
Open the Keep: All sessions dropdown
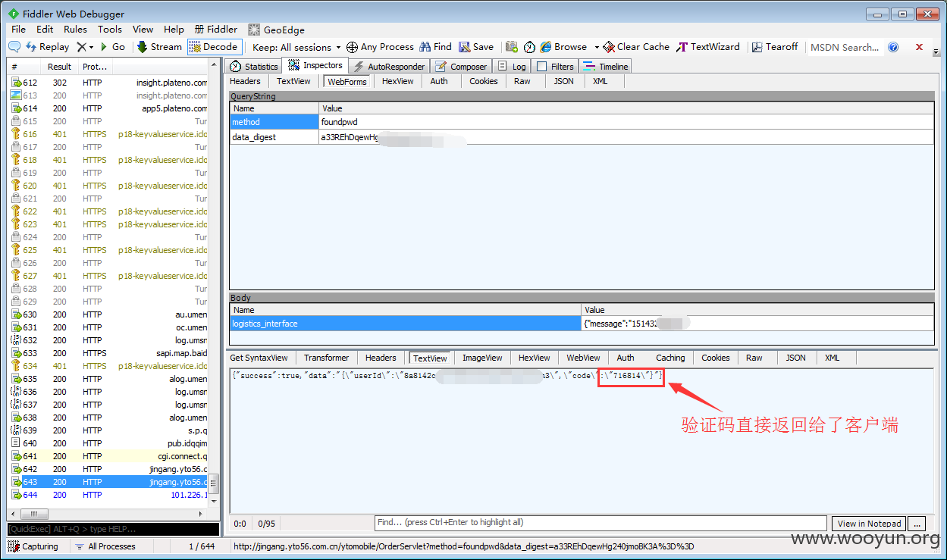pyautogui.click(x=296, y=47)
